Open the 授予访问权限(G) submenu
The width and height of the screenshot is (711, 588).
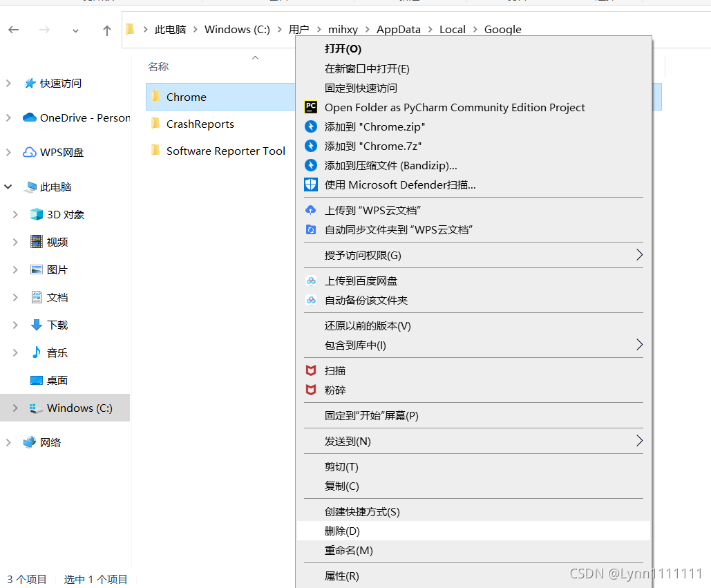[x=474, y=255]
